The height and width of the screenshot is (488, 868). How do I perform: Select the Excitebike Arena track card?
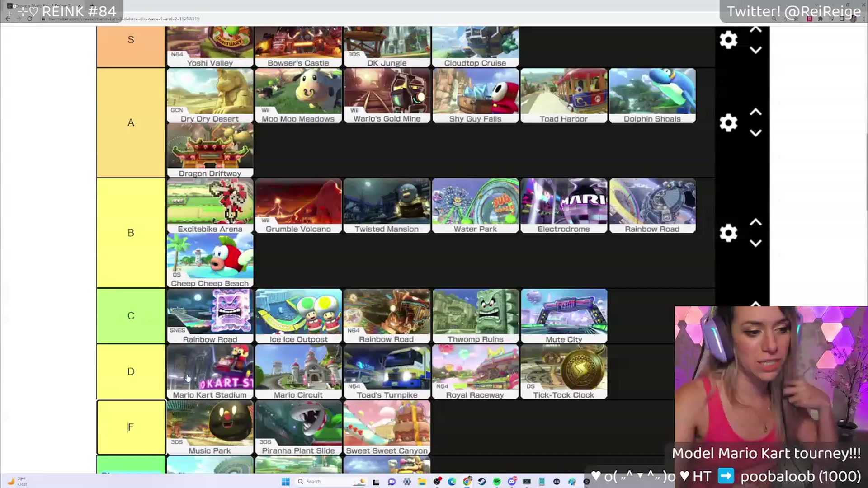pyautogui.click(x=210, y=206)
